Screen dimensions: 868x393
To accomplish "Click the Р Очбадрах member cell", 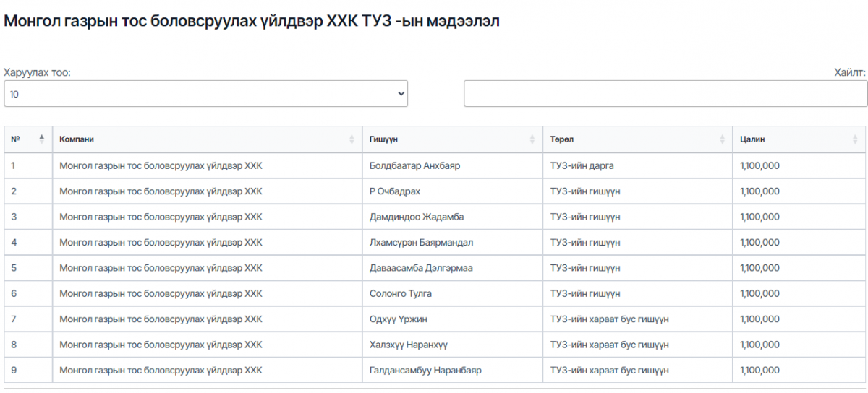I will pos(394,191).
